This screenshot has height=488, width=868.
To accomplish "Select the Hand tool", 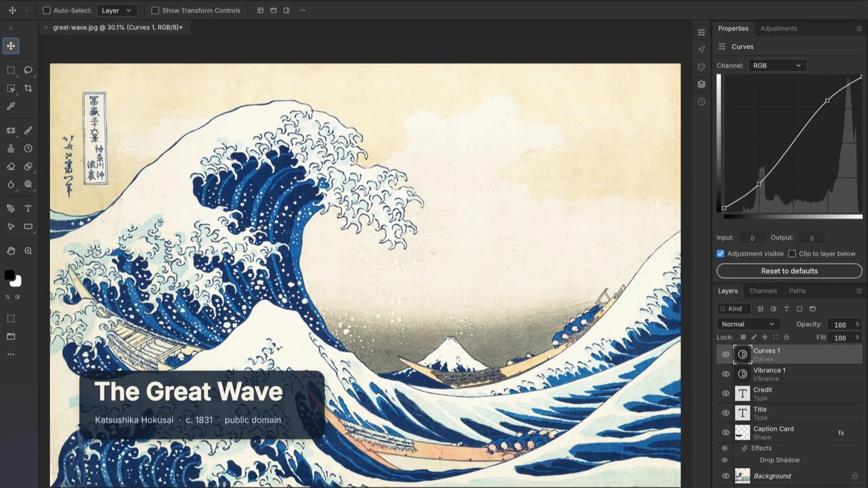I will (11, 251).
